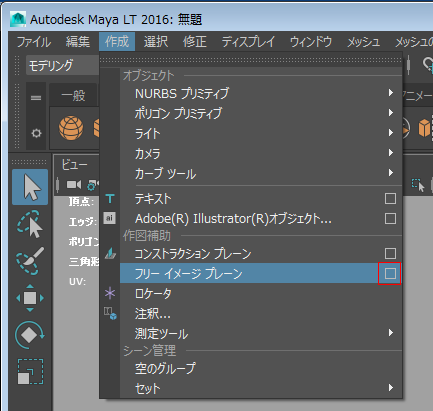Image resolution: width=433 pixels, height=411 pixels.
Task: Close the 作成 menu from the menu bar
Action: coord(117,42)
